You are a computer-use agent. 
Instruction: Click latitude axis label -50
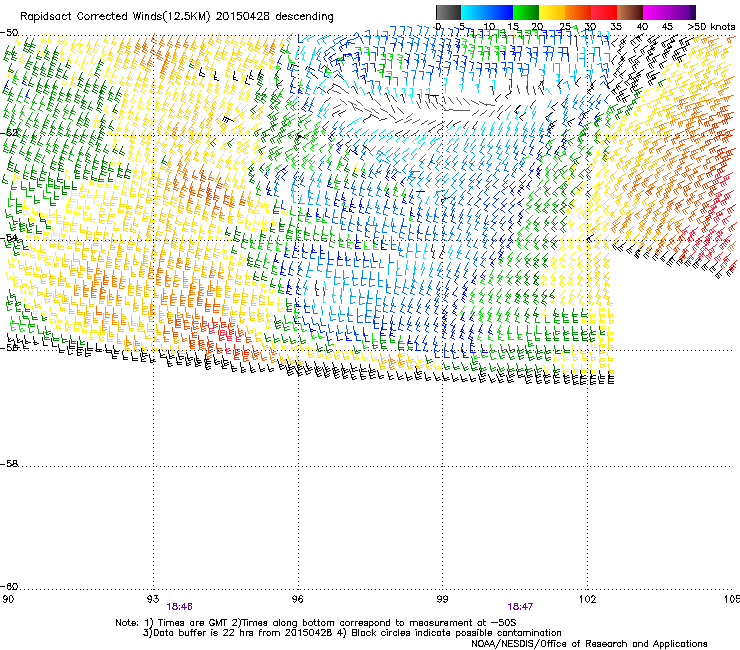point(9,33)
